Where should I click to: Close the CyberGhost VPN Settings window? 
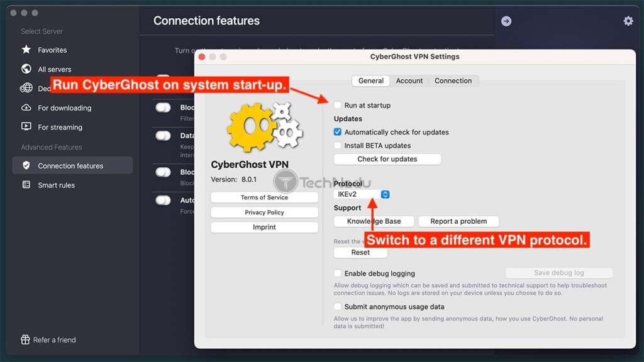(202, 57)
